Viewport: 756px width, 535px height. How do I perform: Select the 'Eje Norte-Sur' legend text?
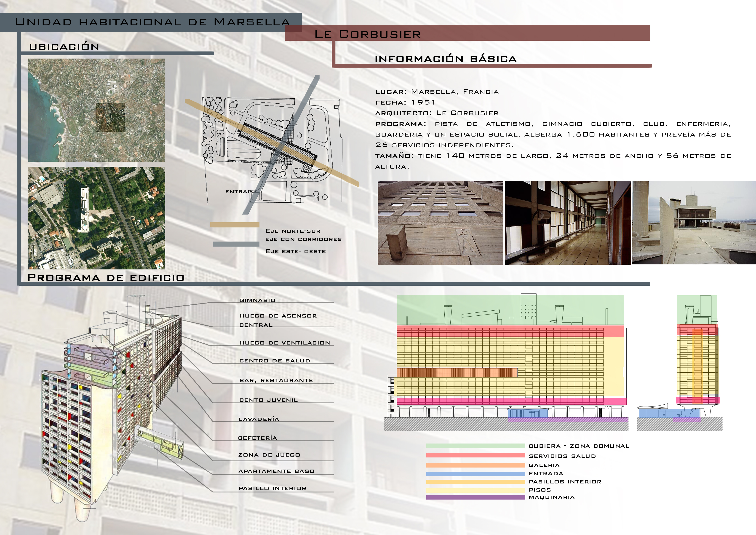tap(293, 231)
